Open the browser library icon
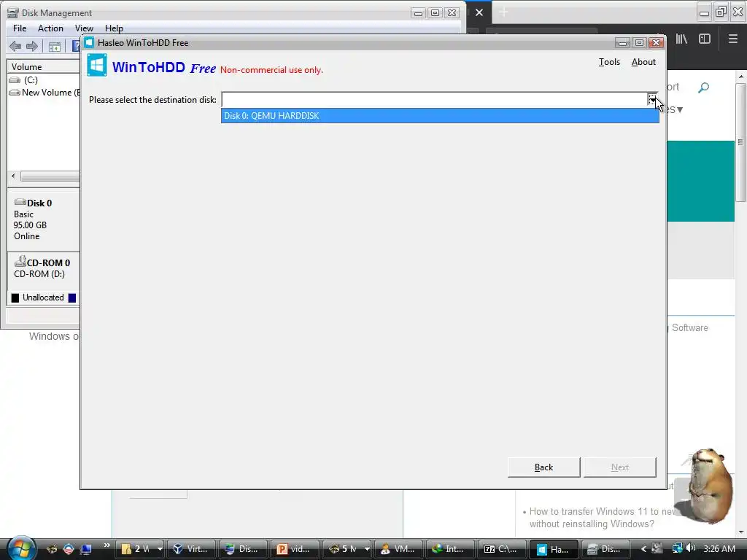This screenshot has height=560, width=747. coord(681,39)
